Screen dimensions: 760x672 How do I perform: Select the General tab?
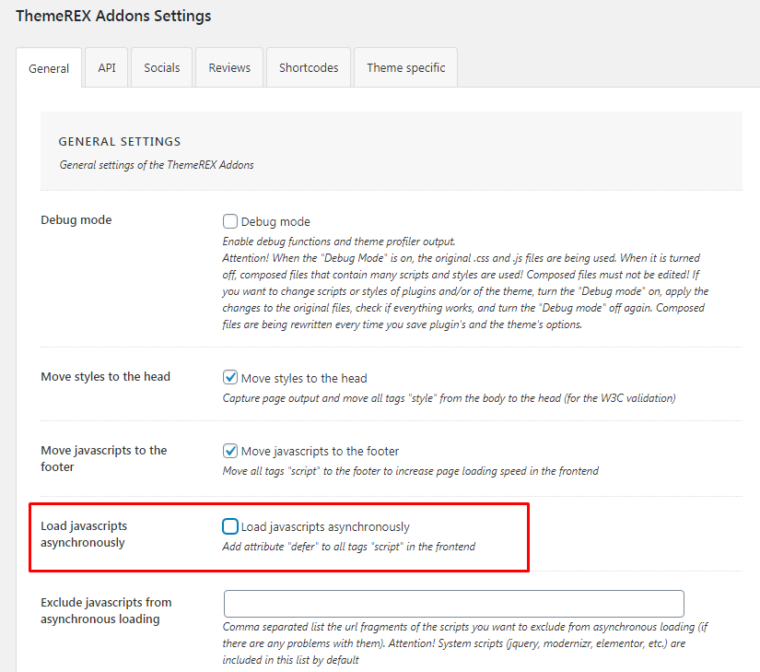pos(49,69)
